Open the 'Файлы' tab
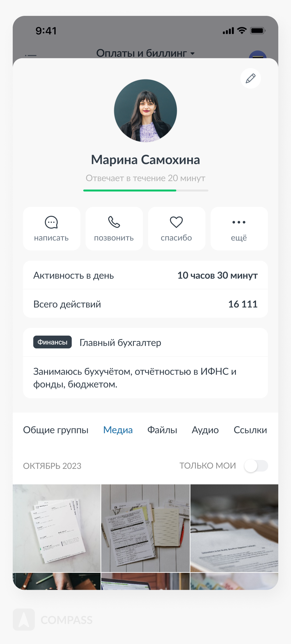 162,430
